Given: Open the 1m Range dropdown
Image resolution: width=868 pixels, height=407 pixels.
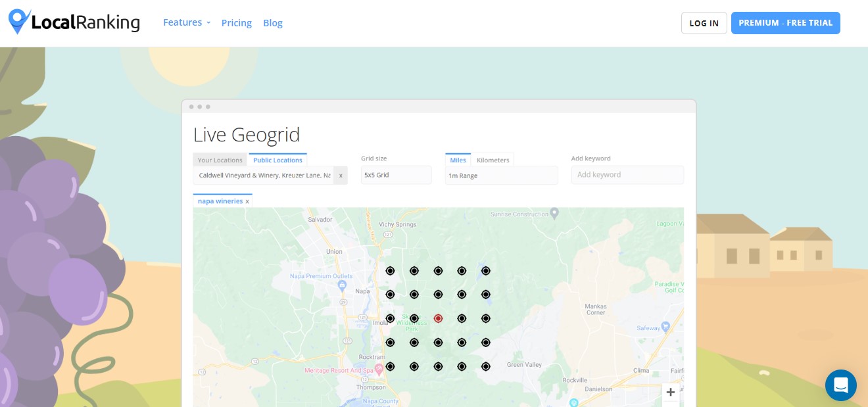Looking at the screenshot, I should [501, 176].
